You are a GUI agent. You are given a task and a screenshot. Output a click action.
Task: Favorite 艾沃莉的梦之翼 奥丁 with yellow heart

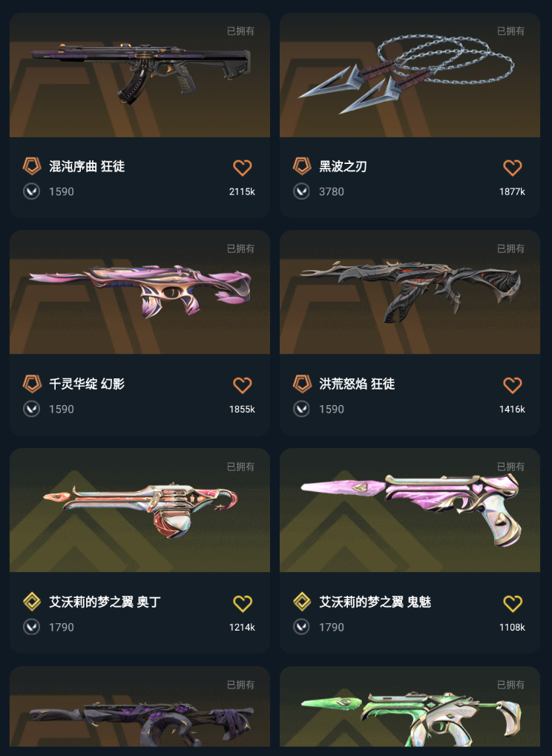(x=242, y=604)
